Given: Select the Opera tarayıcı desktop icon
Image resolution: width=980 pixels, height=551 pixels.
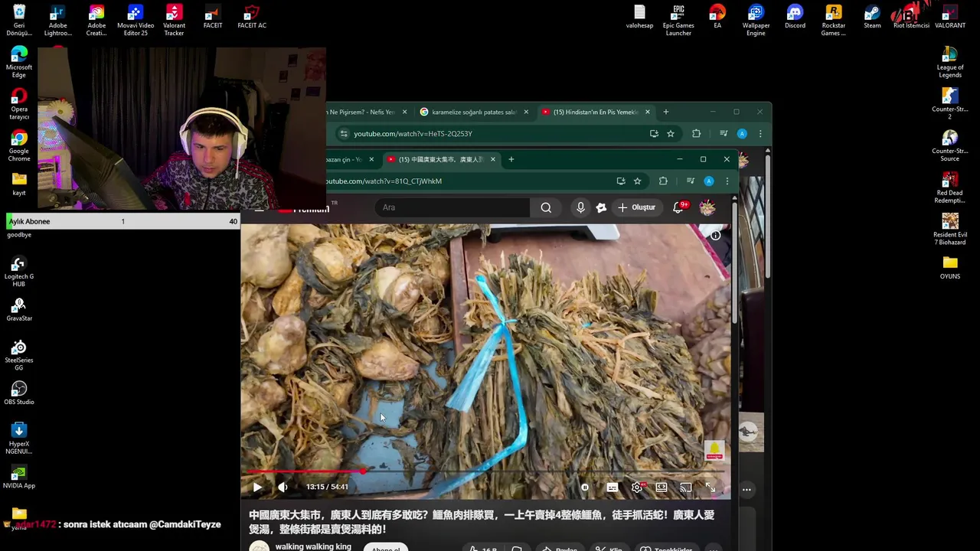Looking at the screenshot, I should [19, 104].
